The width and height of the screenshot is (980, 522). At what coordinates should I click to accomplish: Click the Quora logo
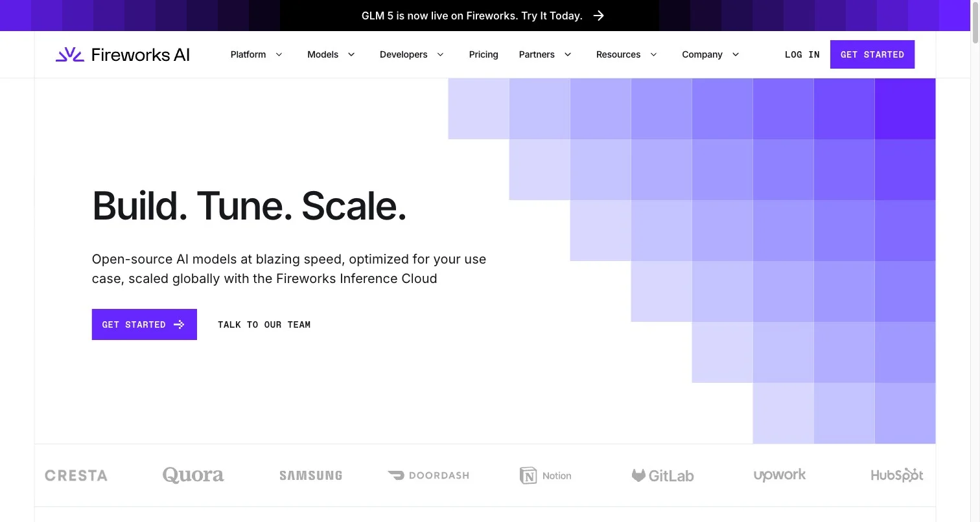coord(193,475)
